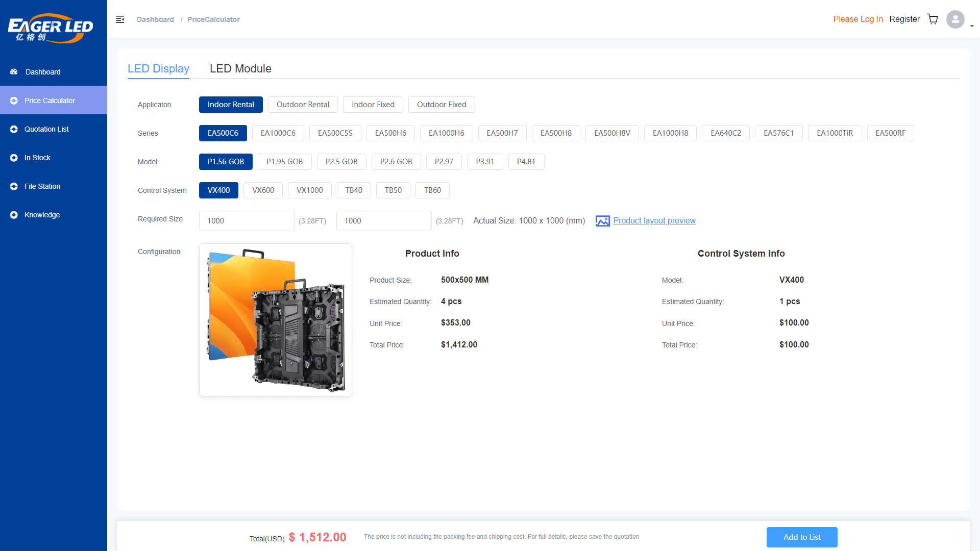Click the Eager LED logo
The image size is (980, 551).
[x=51, y=28]
